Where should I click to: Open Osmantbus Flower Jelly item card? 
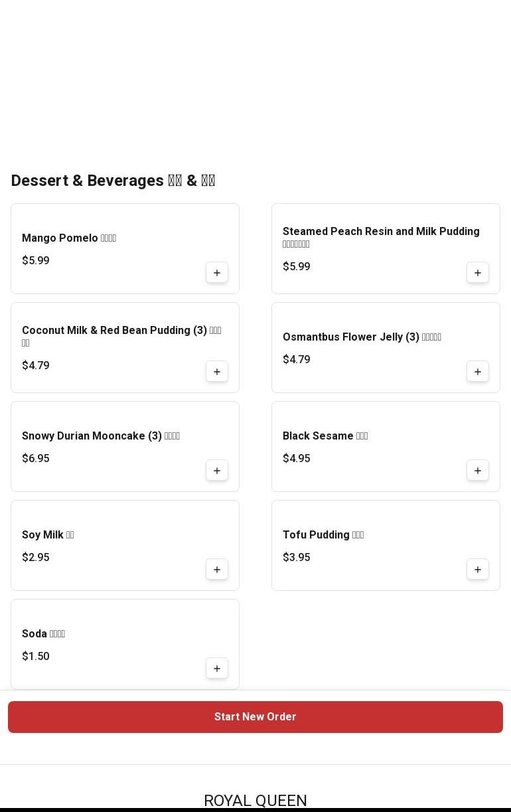(x=372, y=348)
